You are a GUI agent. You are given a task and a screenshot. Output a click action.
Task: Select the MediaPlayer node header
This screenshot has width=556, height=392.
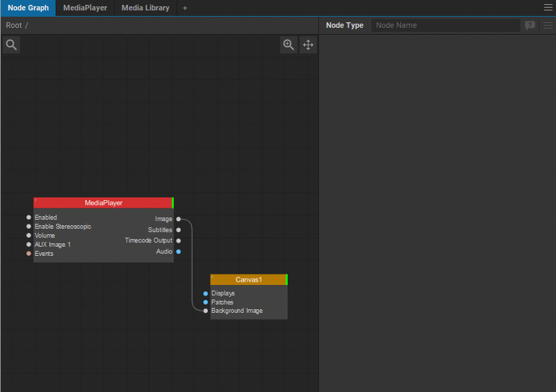pyautogui.click(x=103, y=203)
